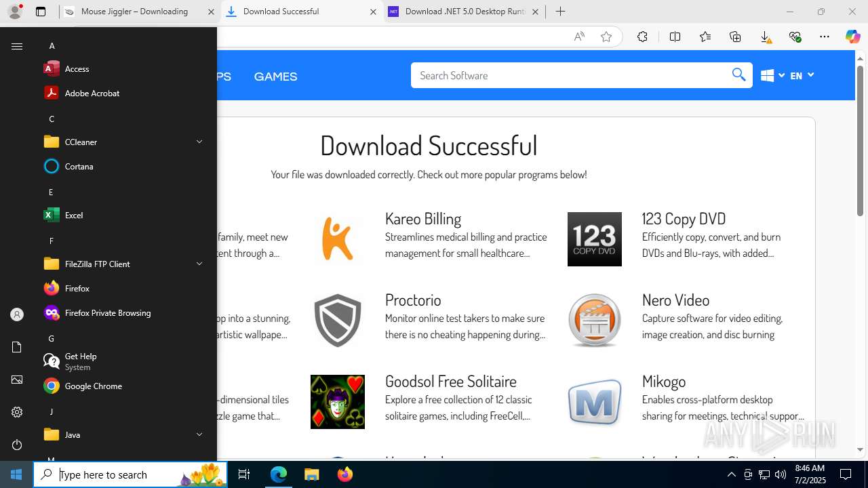Launch Adobe Acrobat from Start menu
This screenshot has height=488, width=868.
(122, 93)
